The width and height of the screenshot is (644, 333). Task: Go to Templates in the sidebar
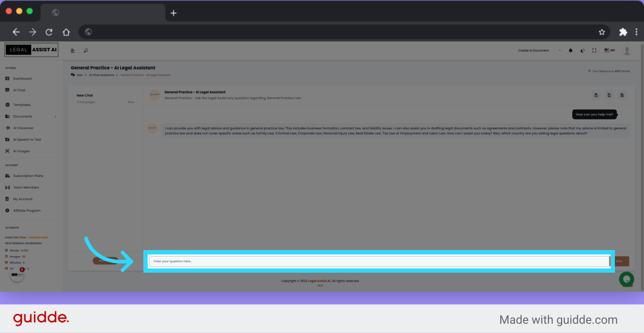[18, 105]
